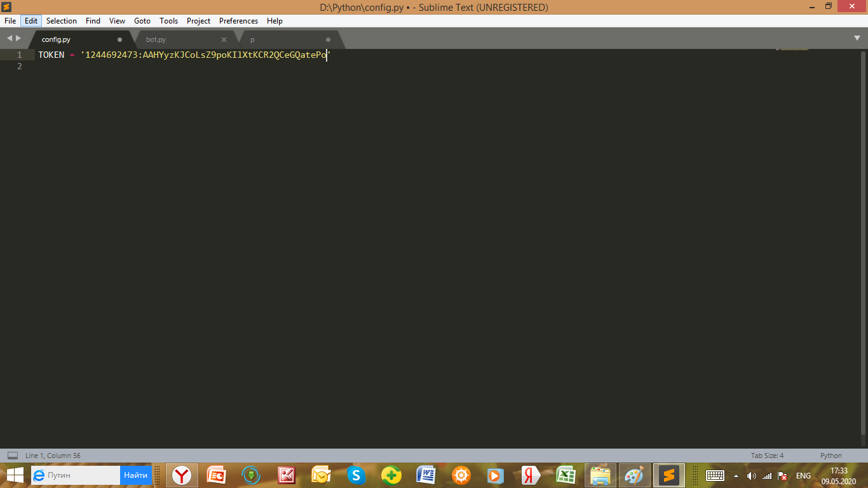Image resolution: width=868 pixels, height=488 pixels.
Task: Open the View menu
Action: point(117,21)
